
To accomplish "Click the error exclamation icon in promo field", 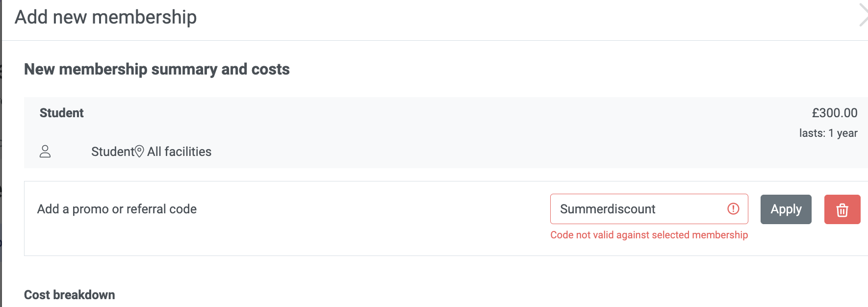I will pyautogui.click(x=733, y=209).
